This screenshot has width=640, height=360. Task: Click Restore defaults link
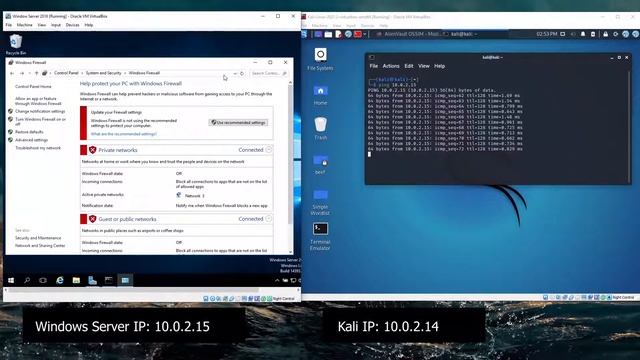tap(29, 132)
